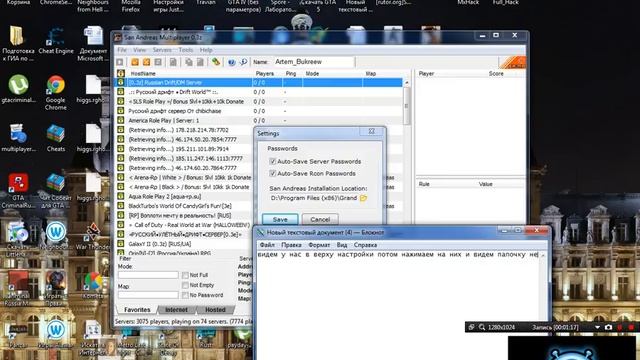This screenshot has width=640, height=360.
Task: Select the Aqua Role Play 2 server row
Action: (x=184, y=196)
